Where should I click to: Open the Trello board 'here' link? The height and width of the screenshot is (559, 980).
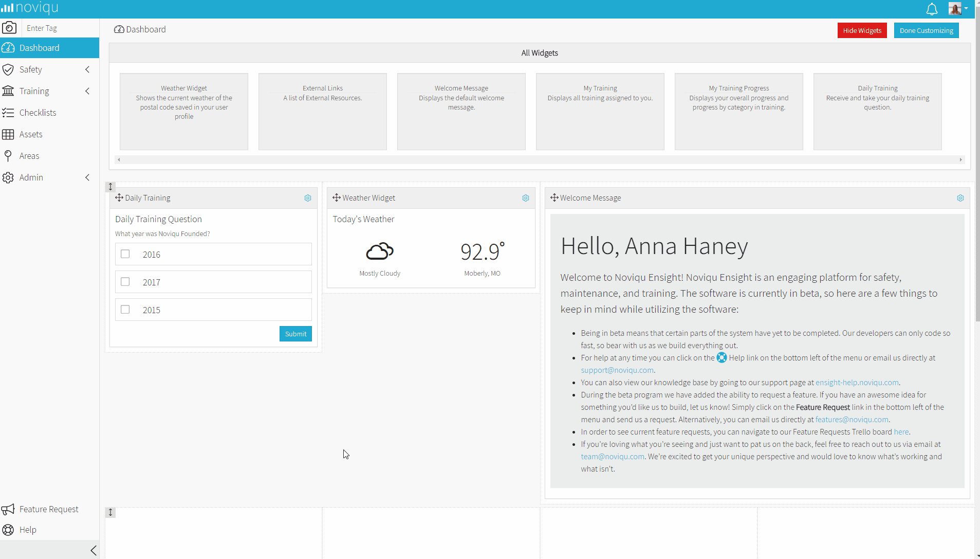coord(901,431)
